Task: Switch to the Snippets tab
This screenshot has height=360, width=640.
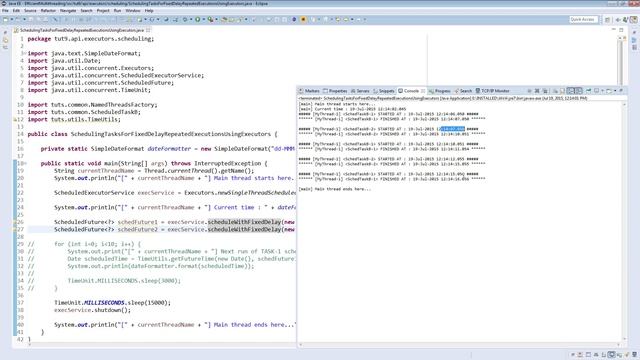Action: coord(384,91)
